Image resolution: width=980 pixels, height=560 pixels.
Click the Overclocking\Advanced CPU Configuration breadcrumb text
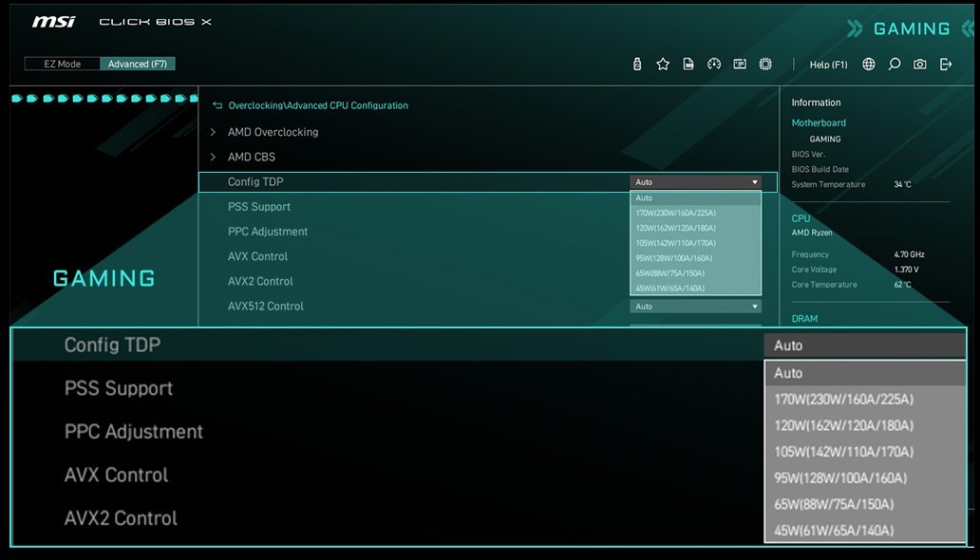(x=318, y=105)
